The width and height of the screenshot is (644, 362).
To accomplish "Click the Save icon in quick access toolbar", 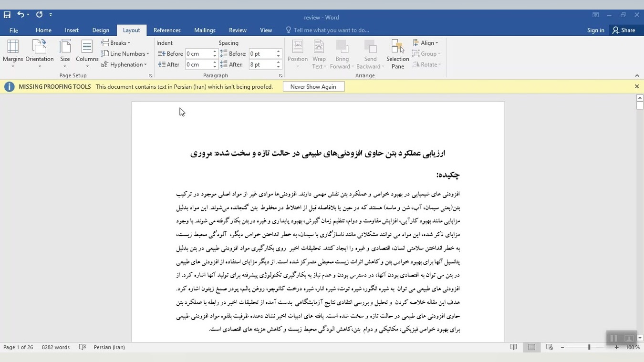I will 7,15.
